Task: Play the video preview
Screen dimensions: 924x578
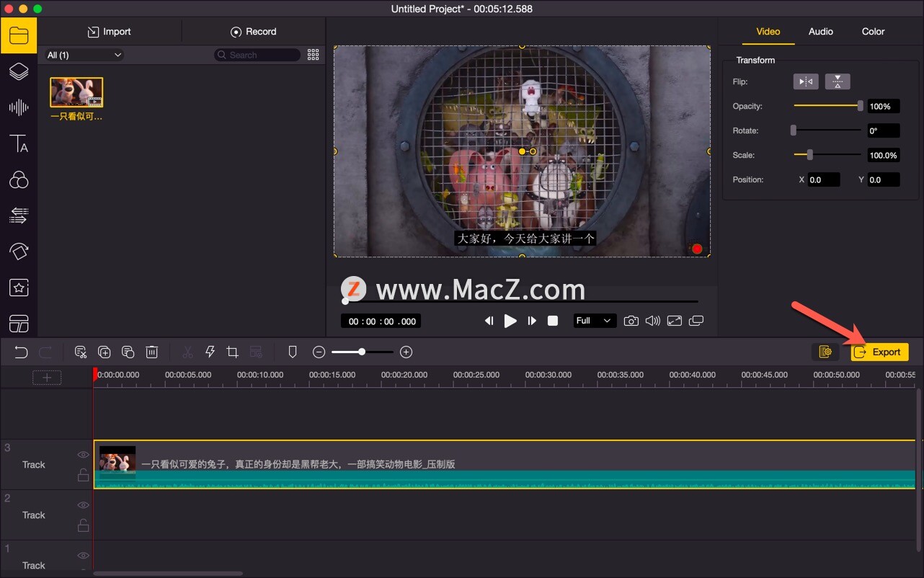Action: 510,321
